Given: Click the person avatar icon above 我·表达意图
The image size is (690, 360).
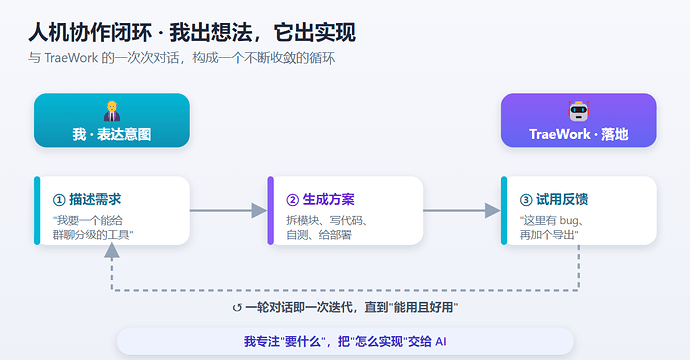Looking at the screenshot, I should [112, 111].
